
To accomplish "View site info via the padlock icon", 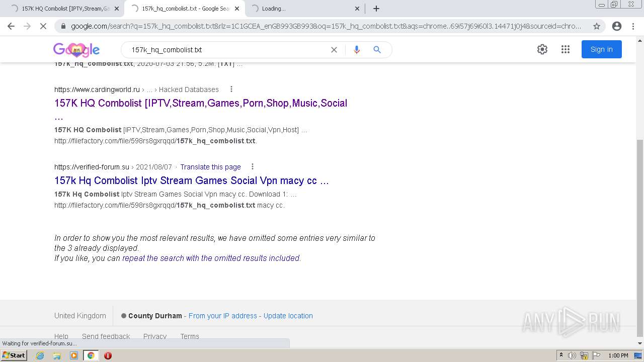I will tap(63, 26).
